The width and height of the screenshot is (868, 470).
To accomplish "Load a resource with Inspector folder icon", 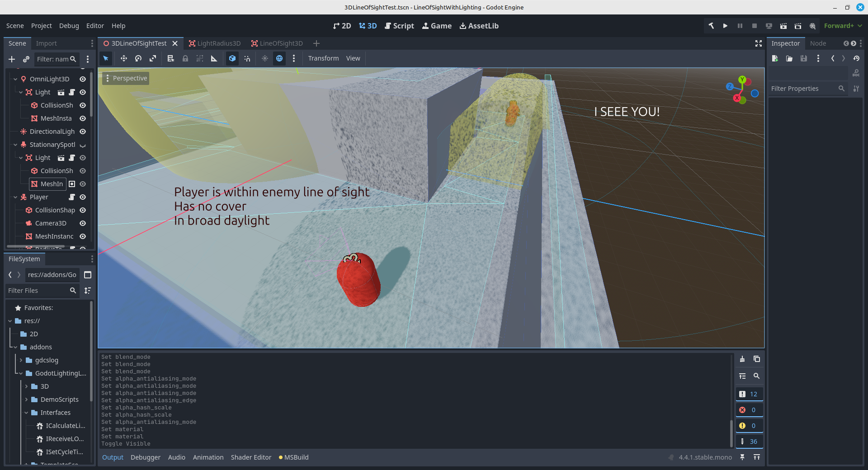I will click(x=789, y=58).
